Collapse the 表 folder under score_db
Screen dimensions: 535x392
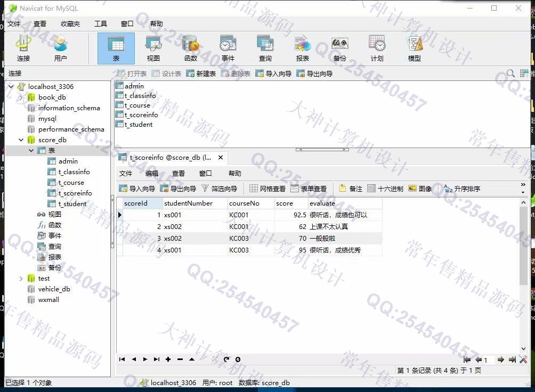[31, 150]
